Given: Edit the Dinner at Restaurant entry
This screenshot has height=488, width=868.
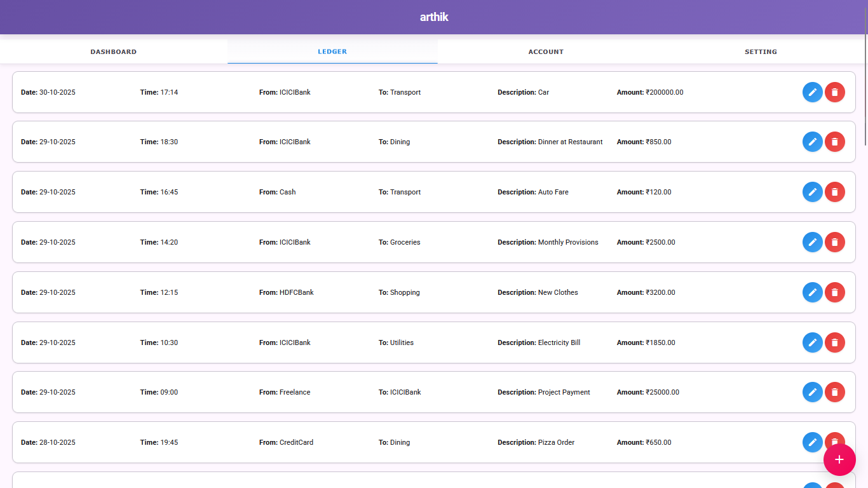Looking at the screenshot, I should tap(812, 142).
